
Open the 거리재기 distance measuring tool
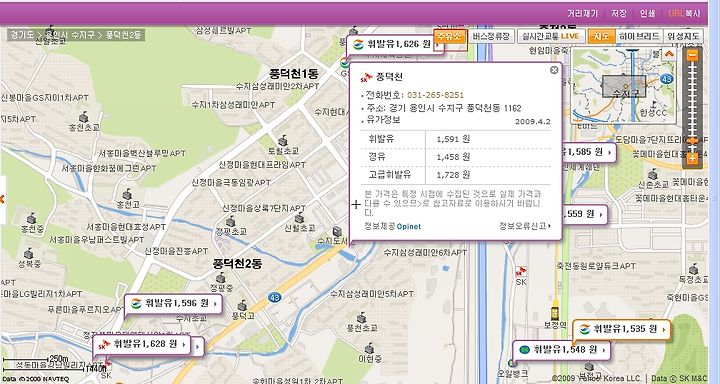point(582,14)
